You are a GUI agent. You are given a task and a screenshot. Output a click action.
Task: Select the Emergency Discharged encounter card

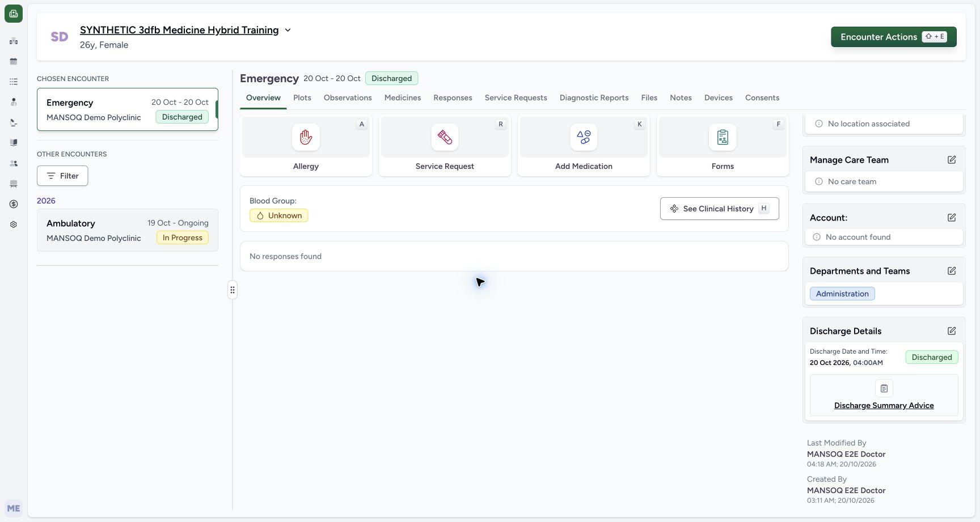tap(128, 109)
